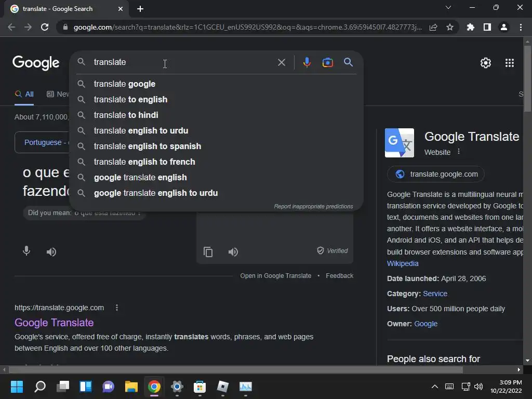Click into the search text field
Screen dimensions: 532x399
[x=183, y=62]
